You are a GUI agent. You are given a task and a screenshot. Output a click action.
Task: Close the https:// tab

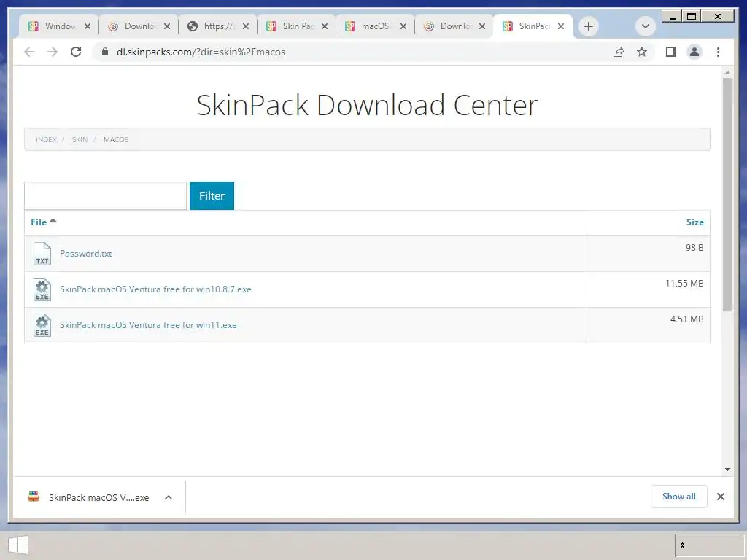[x=245, y=26]
